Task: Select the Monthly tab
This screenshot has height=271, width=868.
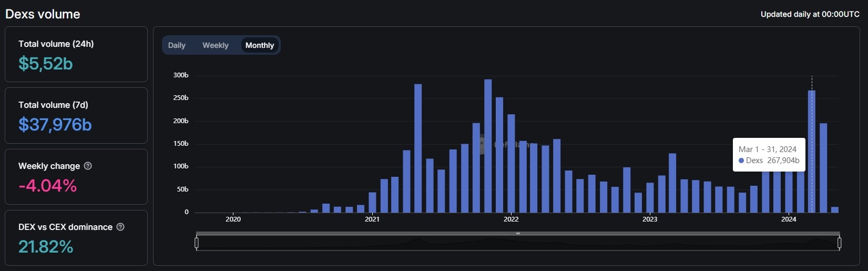Action: [x=260, y=45]
